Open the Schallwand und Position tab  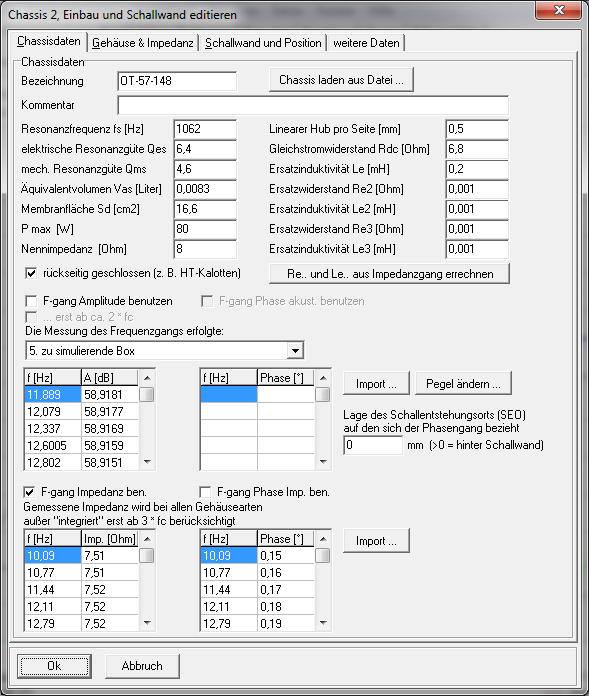pyautogui.click(x=263, y=43)
